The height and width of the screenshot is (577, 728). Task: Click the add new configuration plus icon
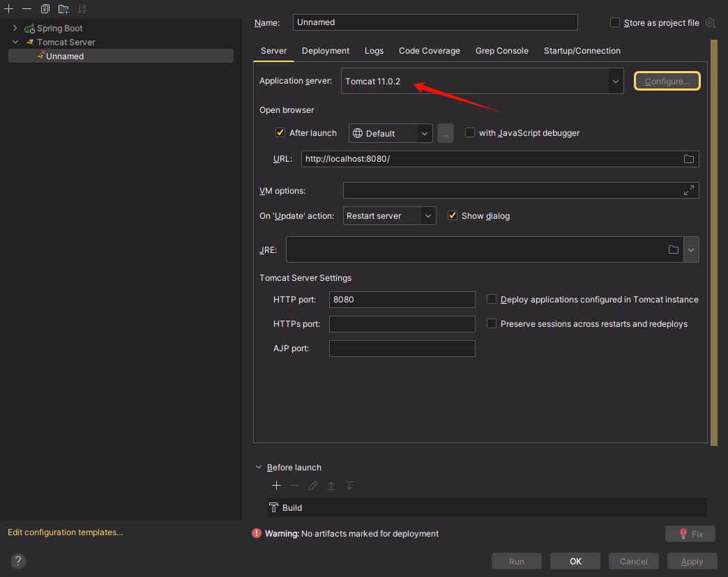click(9, 9)
